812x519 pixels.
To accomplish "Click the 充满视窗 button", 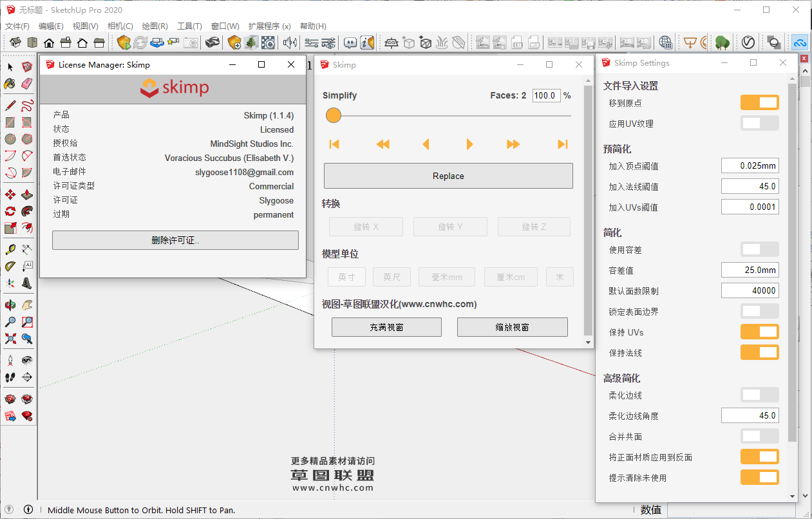I will pos(386,327).
